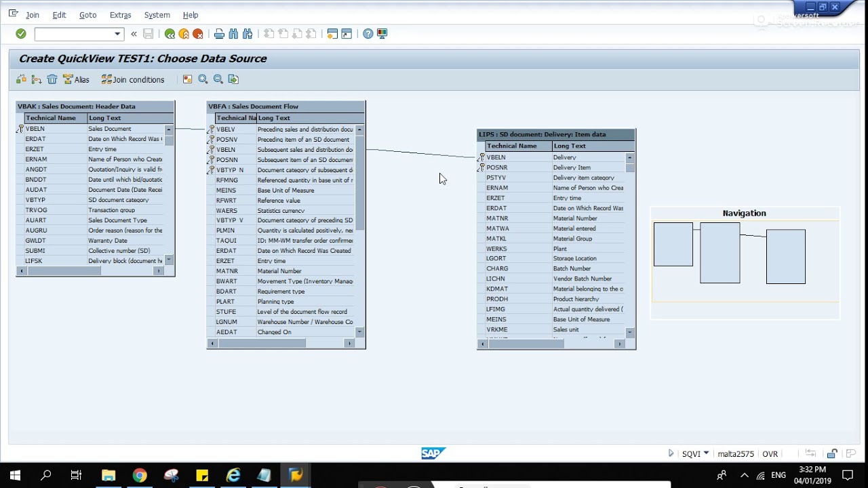Toggle the Navigation pane icon
The width and height of the screenshot is (868, 488).
[x=188, y=79]
